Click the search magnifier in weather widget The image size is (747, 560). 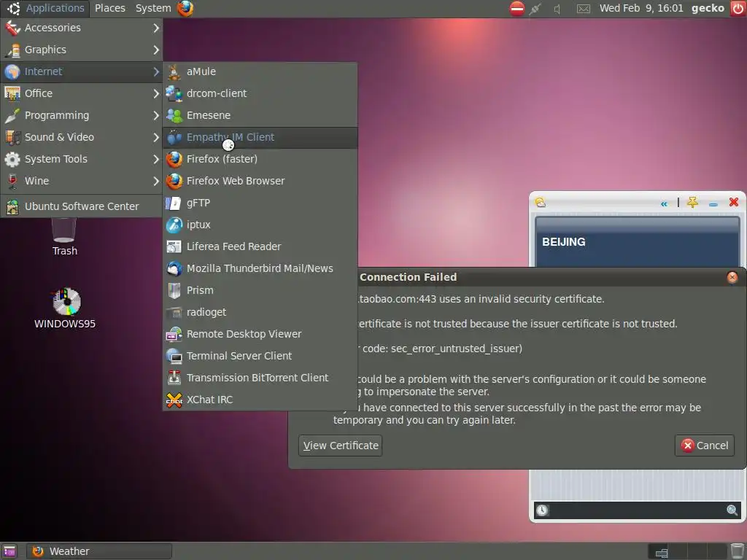coord(732,510)
